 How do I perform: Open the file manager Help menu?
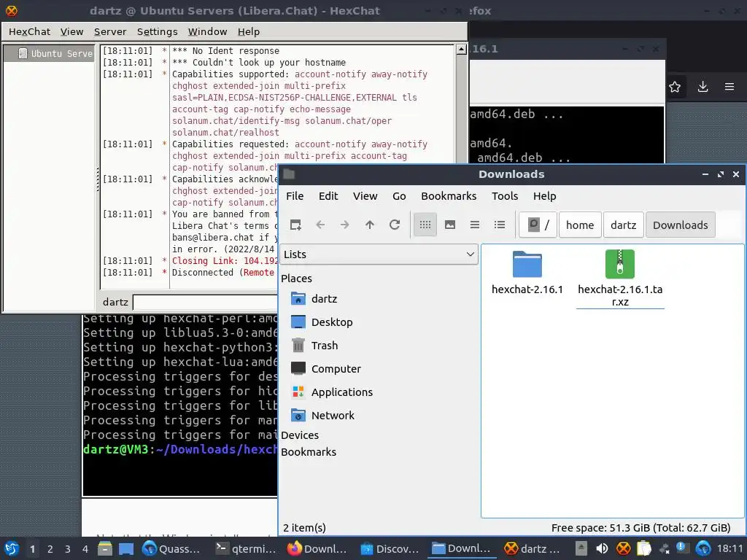pyautogui.click(x=544, y=196)
